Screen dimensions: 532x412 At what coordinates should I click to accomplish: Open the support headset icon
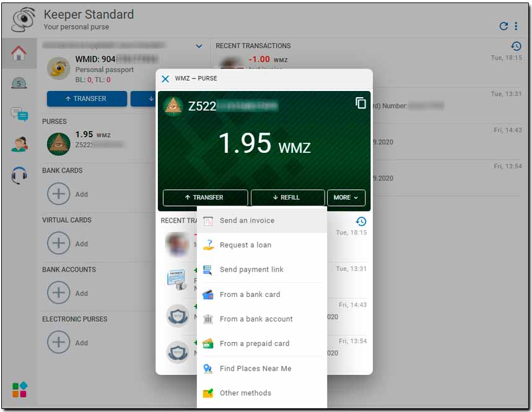19,175
